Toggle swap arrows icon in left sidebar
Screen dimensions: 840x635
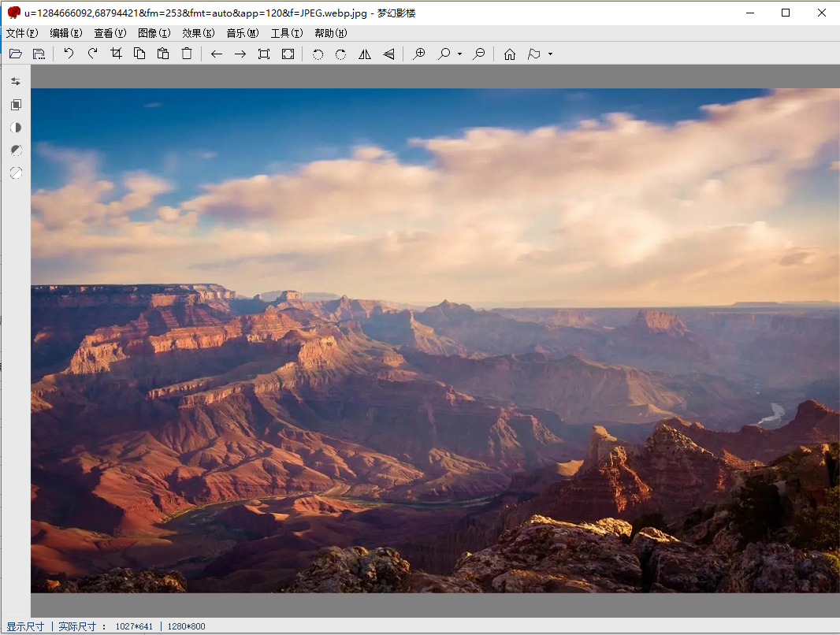tap(16, 81)
